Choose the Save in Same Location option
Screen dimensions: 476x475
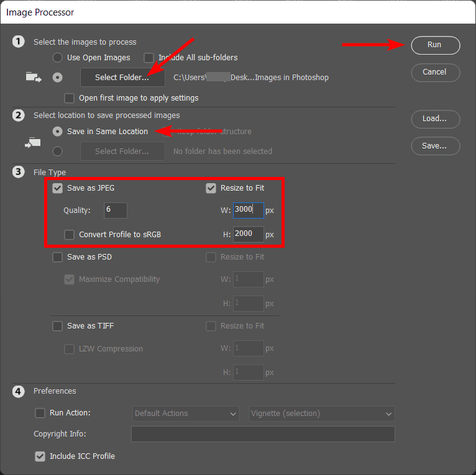point(58,132)
